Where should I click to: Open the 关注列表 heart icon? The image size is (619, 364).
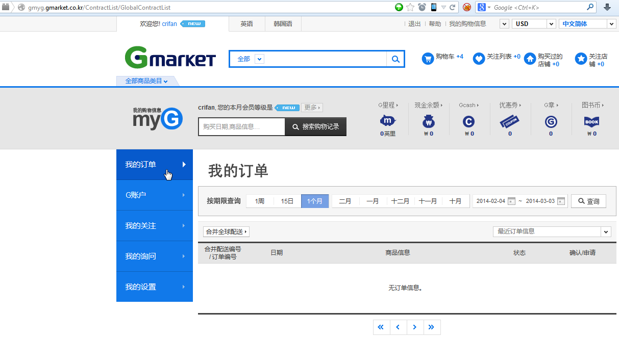479,59
